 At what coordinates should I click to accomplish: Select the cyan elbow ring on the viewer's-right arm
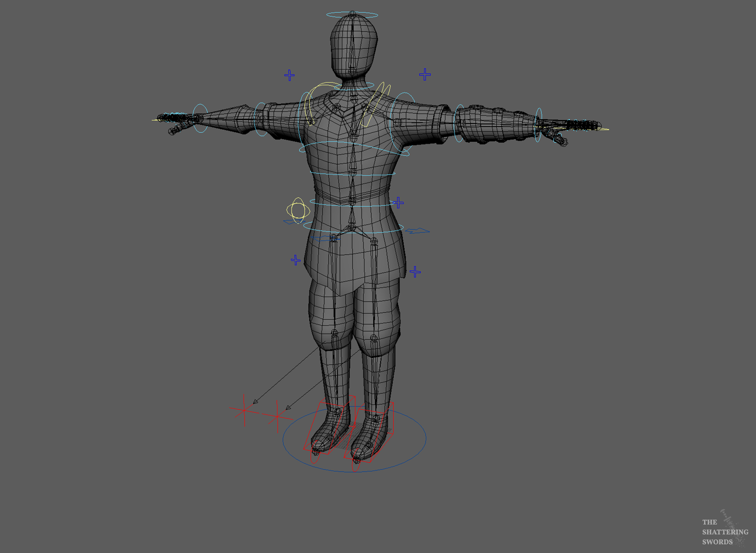459,124
